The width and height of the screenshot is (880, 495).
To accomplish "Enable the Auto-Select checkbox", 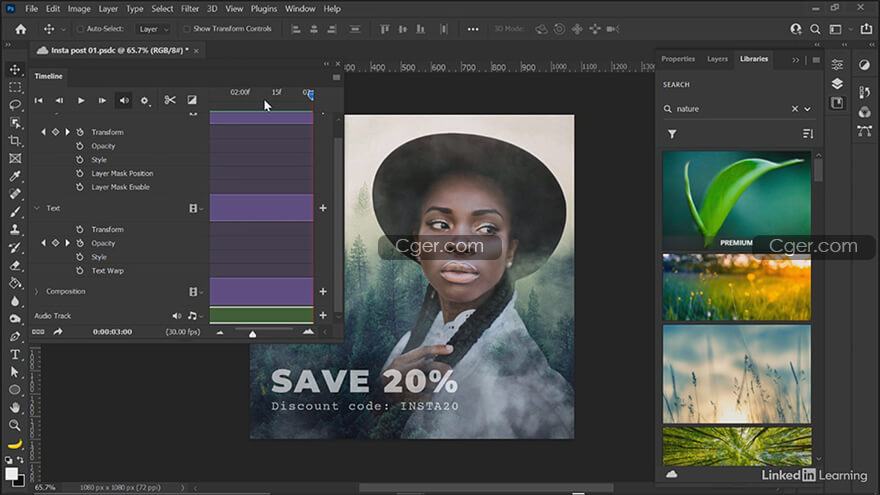I will 80,29.
